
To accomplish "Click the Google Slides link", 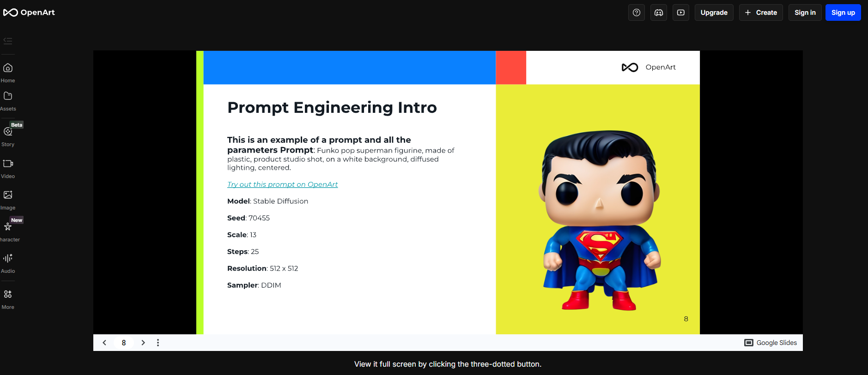I will (771, 343).
